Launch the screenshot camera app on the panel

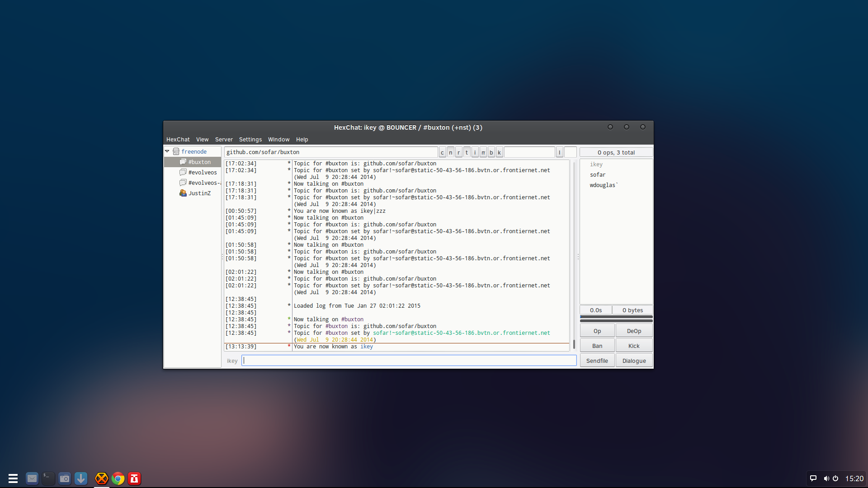[x=65, y=478]
